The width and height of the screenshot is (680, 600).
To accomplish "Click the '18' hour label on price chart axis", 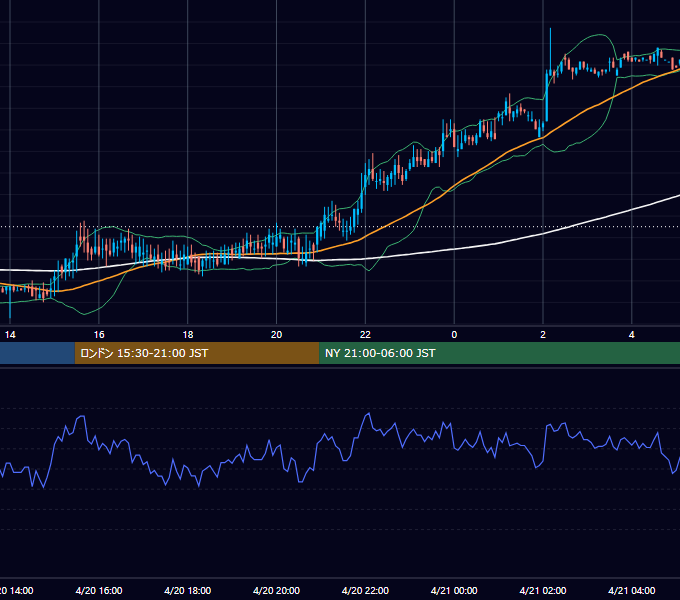I will pos(188,335).
